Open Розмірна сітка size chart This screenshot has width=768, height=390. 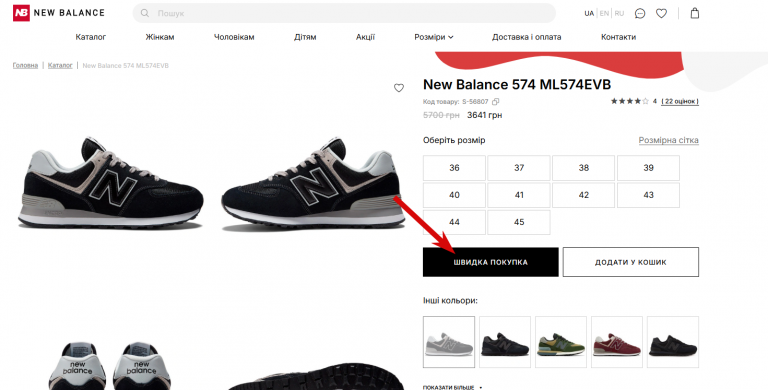coord(669,140)
